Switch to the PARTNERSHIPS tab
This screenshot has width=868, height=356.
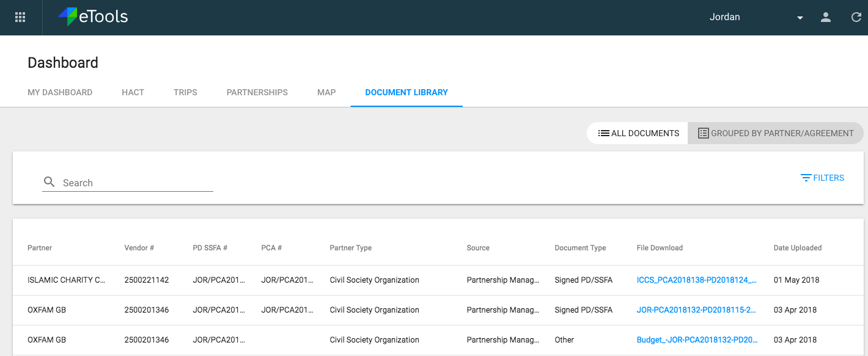click(x=257, y=92)
